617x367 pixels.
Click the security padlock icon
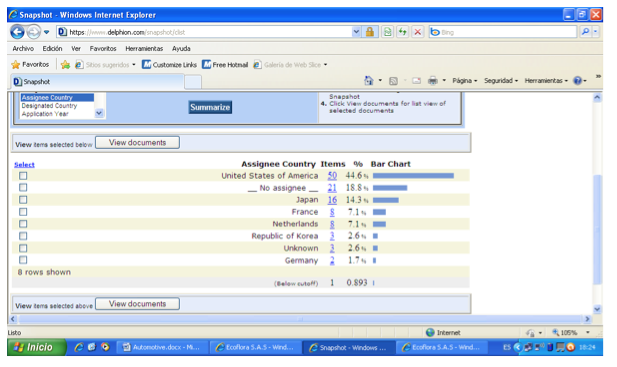pos(369,32)
